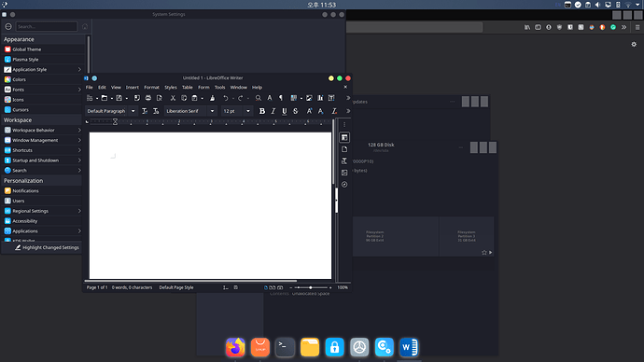Click the System Settings search field
Viewport: 644px width, 362px height.
[x=47, y=27]
